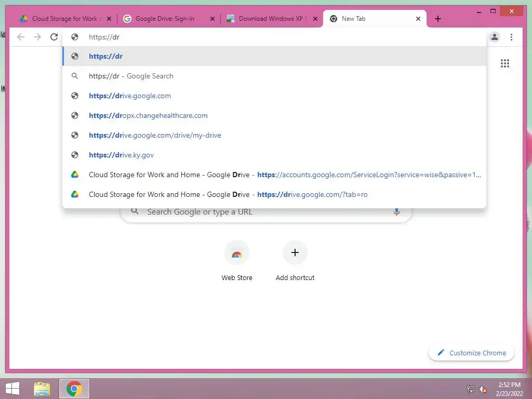This screenshot has height=399, width=532.
Task: Open the Google apps grid
Action: coord(505,63)
